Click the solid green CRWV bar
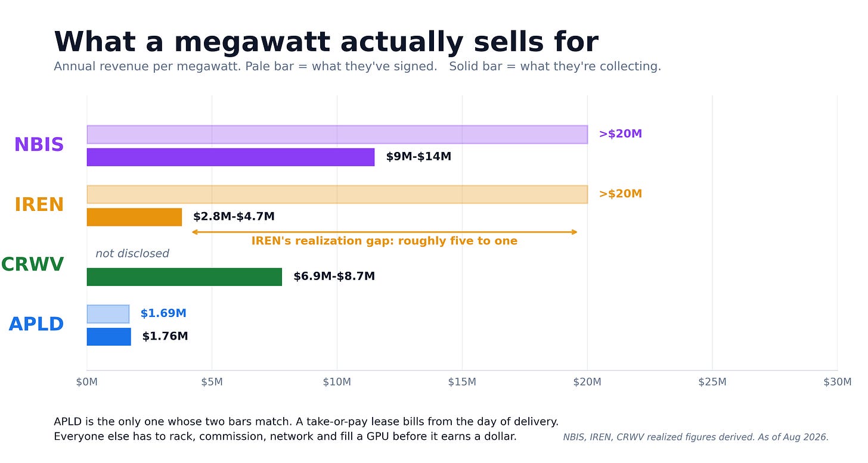This screenshot has width=868, height=463. 184,277
